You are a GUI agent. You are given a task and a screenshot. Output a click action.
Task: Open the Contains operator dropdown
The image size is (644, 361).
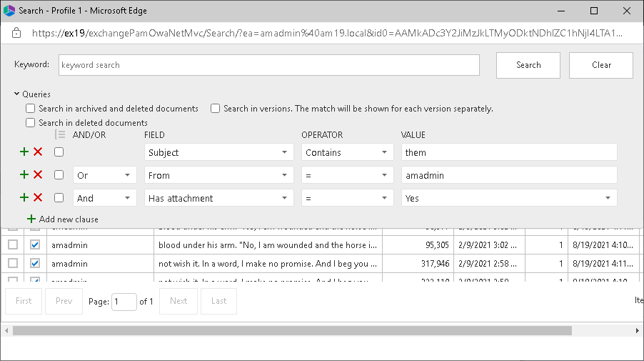click(x=347, y=152)
